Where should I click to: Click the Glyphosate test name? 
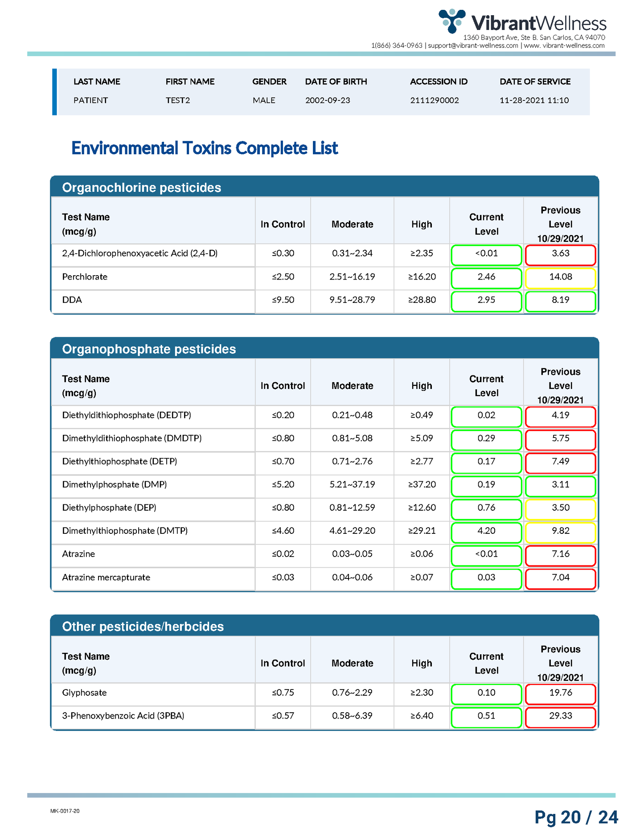point(85,693)
